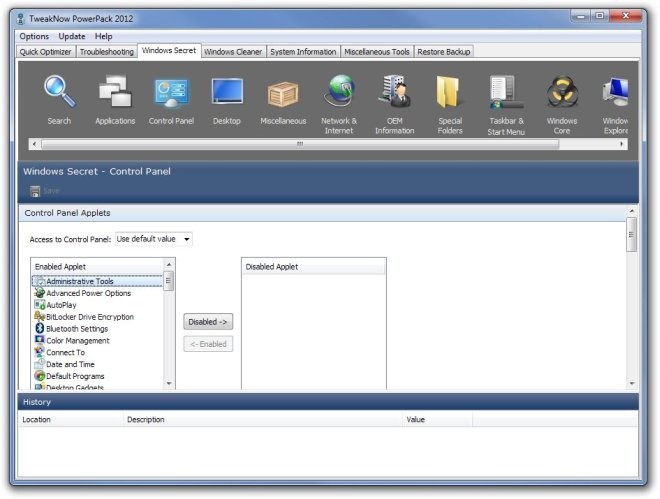Switch to the Miscellaneous Tools tab
Image resolution: width=660 pixels, height=499 pixels.
click(377, 52)
